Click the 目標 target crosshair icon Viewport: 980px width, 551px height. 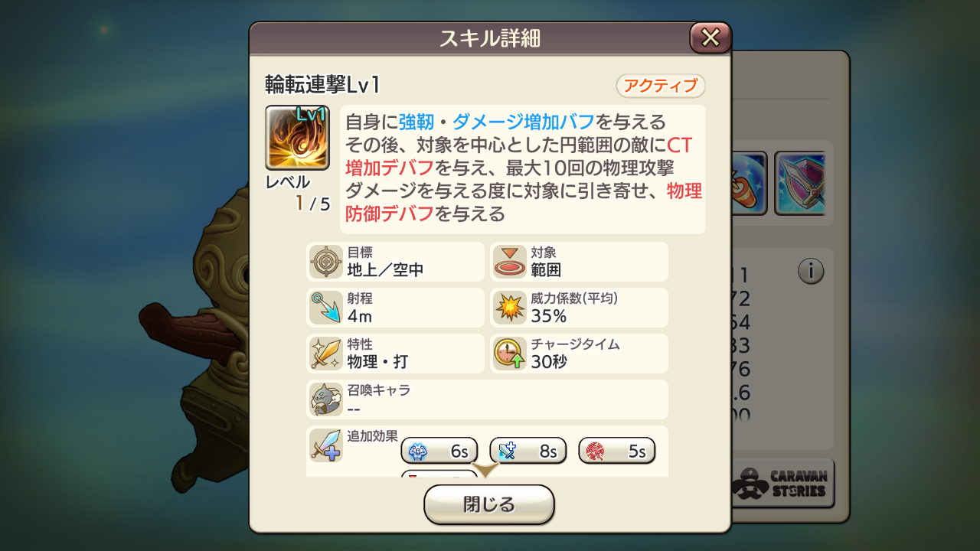click(326, 262)
